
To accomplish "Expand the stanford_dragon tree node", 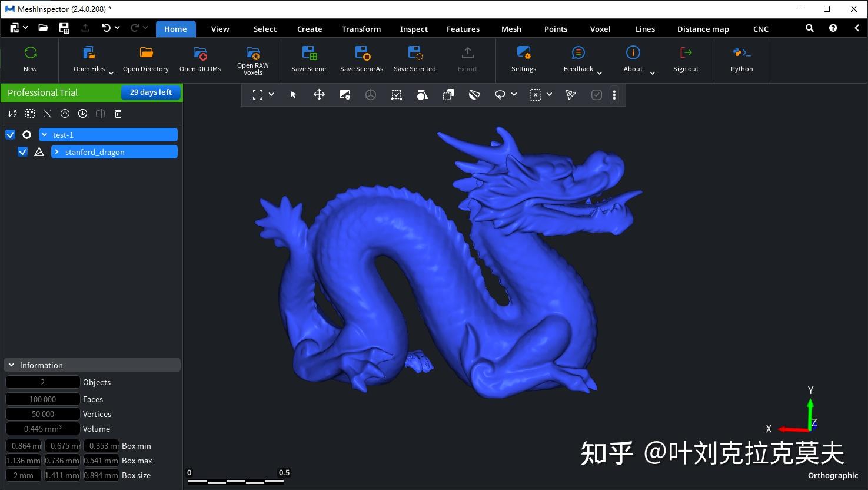I will (x=56, y=152).
